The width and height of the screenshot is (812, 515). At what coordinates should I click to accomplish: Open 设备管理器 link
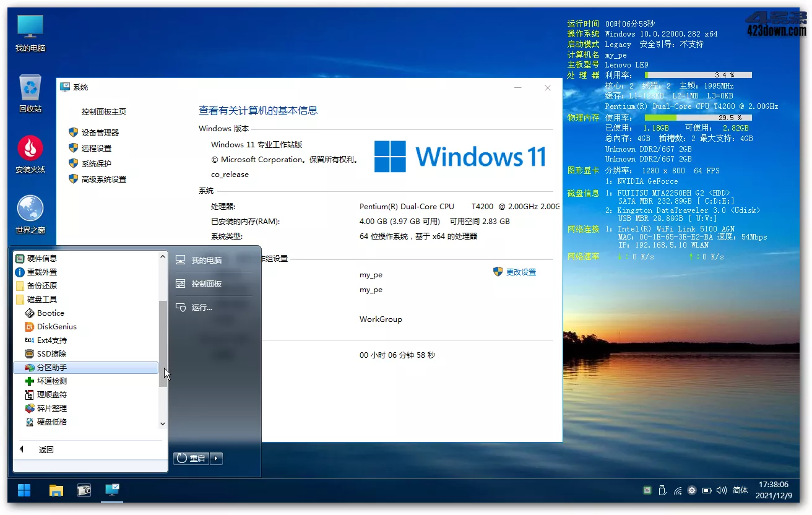(x=100, y=132)
